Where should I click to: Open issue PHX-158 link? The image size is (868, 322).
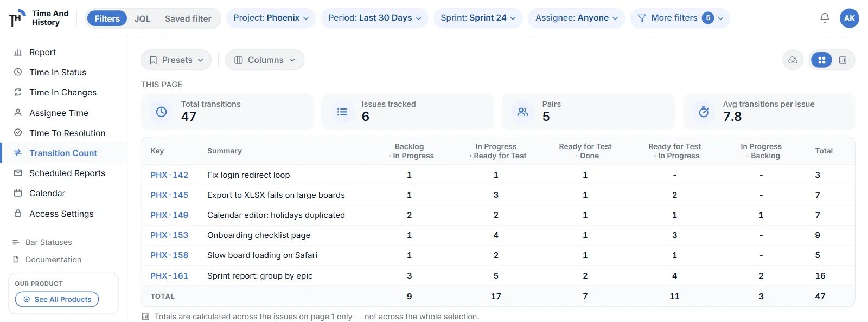point(169,255)
